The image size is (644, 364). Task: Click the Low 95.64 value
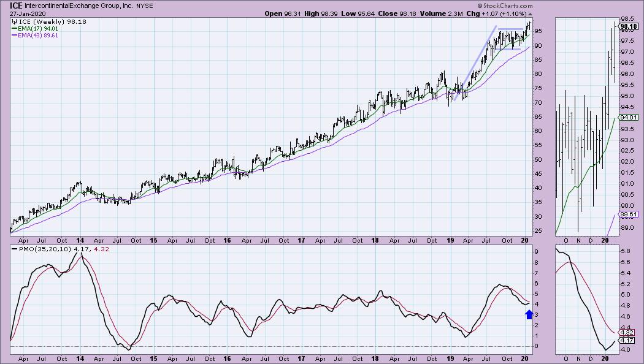(x=358, y=13)
